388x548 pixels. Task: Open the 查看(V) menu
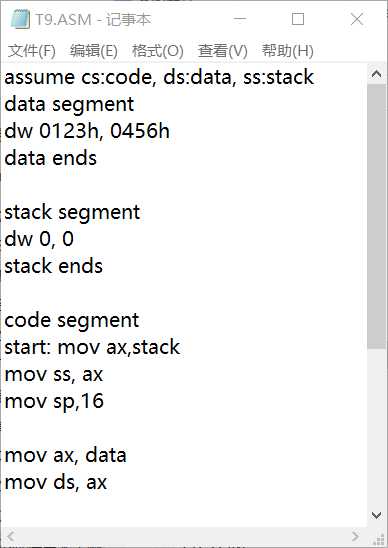(223, 51)
